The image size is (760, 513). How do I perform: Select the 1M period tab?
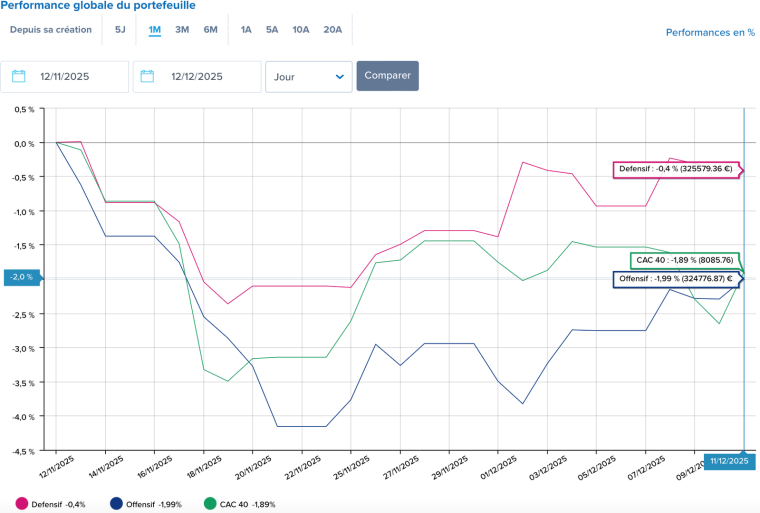click(155, 29)
